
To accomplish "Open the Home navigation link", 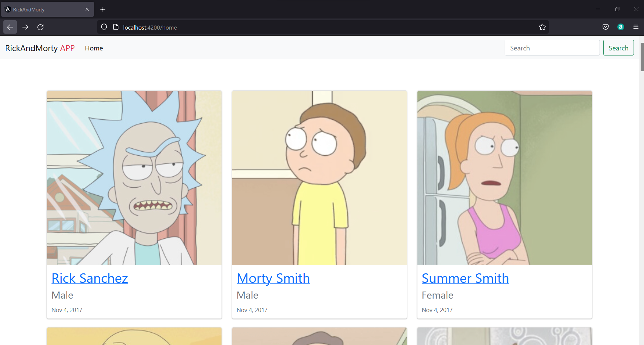I will pos(94,48).
